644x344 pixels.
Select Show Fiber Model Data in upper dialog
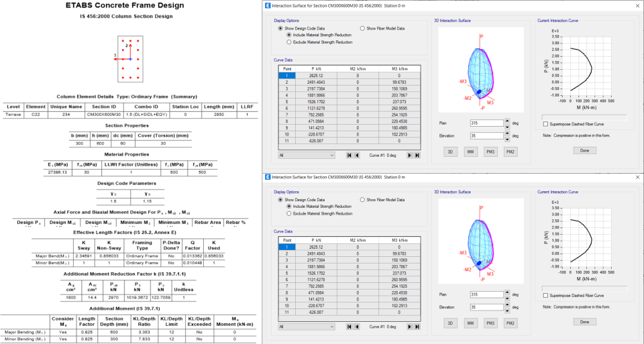coord(363,29)
